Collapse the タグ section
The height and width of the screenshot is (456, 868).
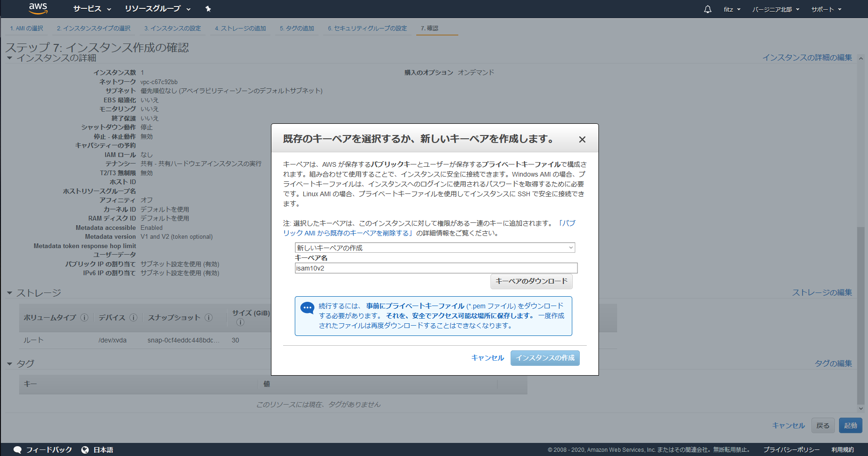(x=9, y=363)
